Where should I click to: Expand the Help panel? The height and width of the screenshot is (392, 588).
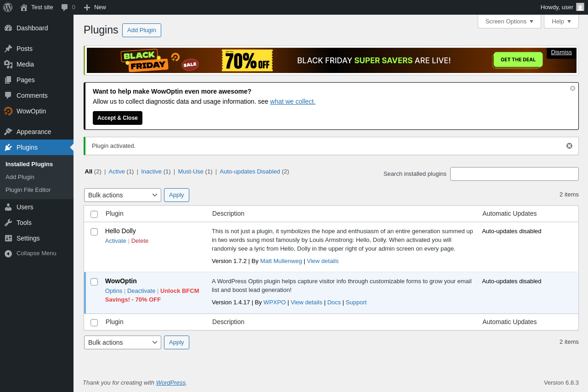[x=561, y=21]
